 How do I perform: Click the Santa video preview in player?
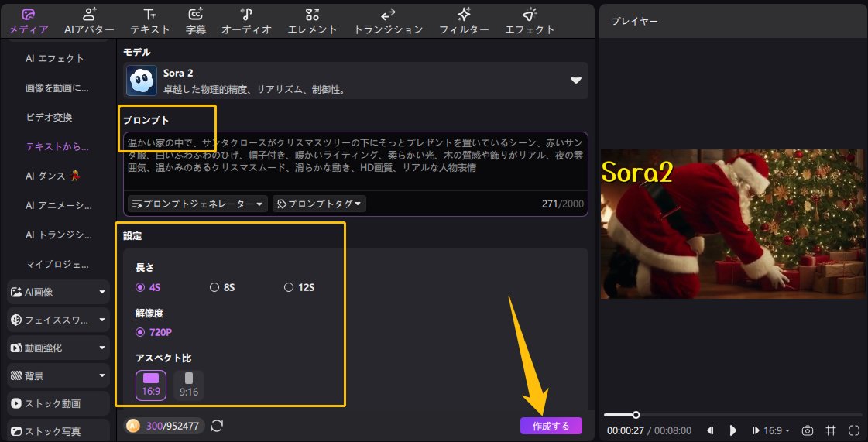(x=734, y=224)
